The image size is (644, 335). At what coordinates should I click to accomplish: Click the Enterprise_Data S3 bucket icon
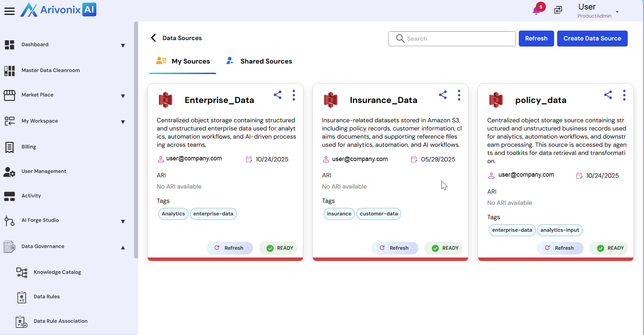(166, 100)
